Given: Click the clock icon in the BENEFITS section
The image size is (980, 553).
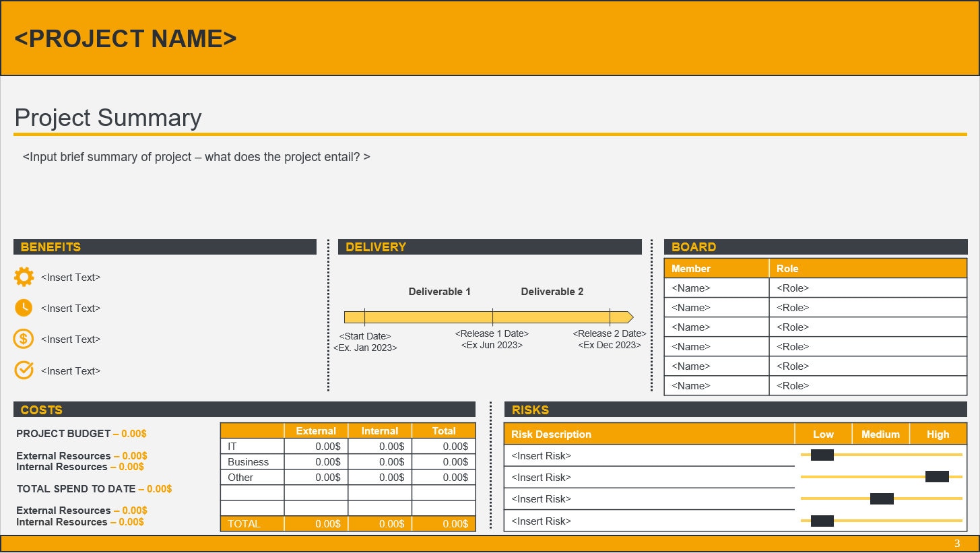Looking at the screenshot, I should (x=24, y=308).
